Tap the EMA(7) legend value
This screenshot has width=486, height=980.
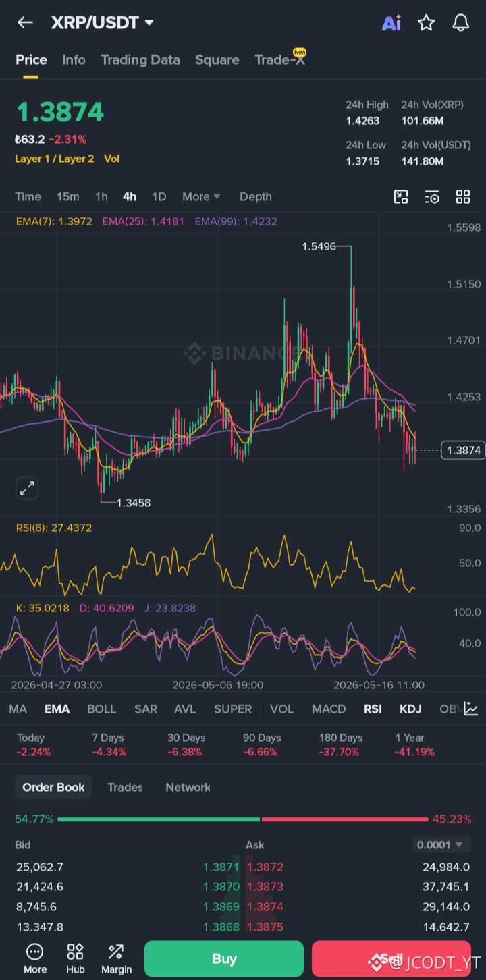click(x=54, y=221)
